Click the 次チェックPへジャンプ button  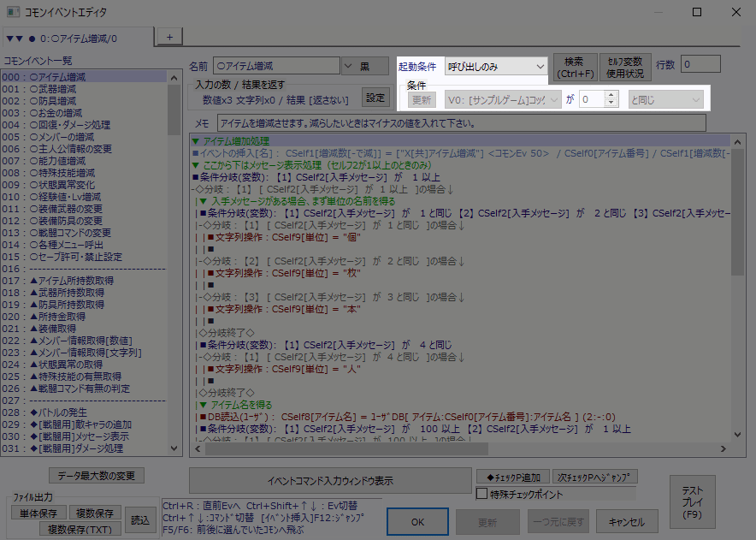coord(595,478)
